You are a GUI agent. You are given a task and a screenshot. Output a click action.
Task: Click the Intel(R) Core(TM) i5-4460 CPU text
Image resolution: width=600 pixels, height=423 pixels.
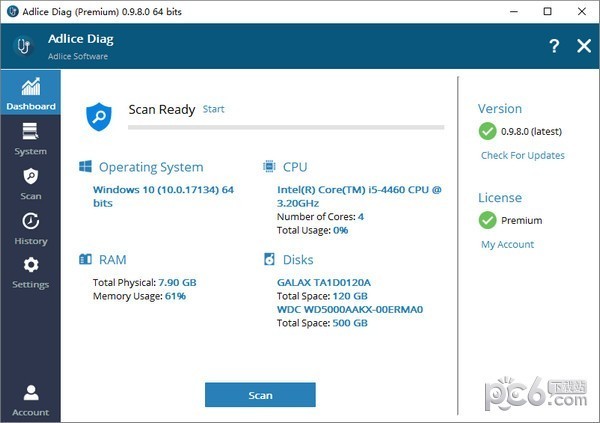pos(359,196)
